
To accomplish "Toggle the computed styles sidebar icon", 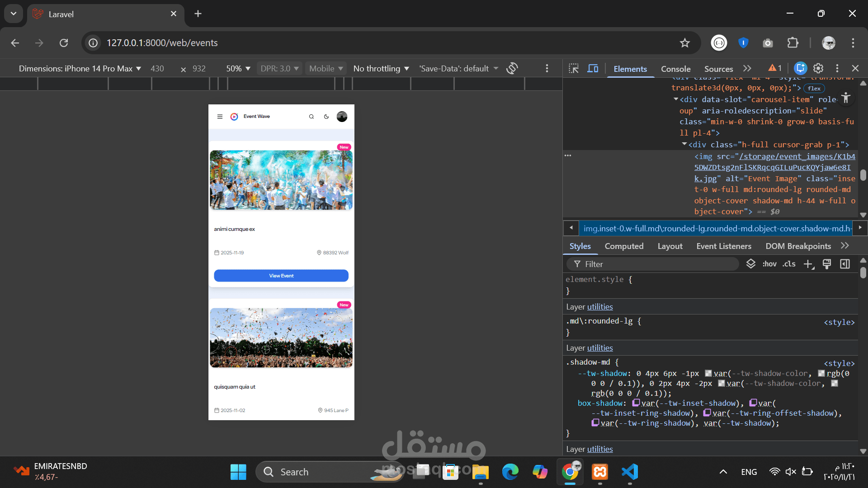I will point(845,264).
